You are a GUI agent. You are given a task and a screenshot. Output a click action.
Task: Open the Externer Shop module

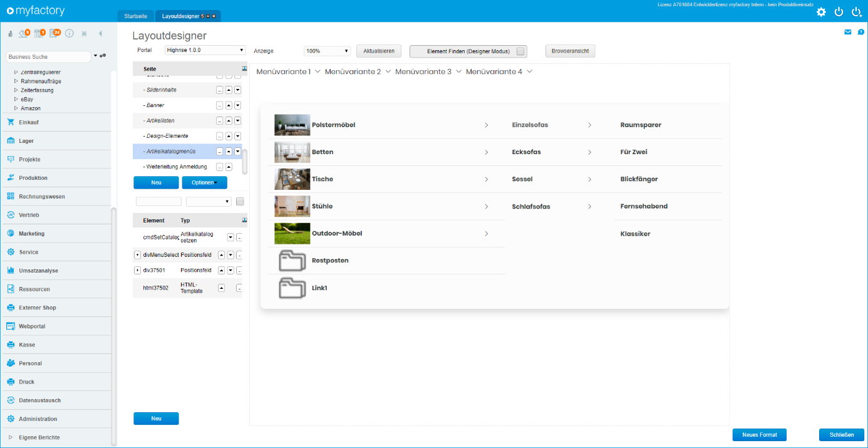[x=56, y=308]
